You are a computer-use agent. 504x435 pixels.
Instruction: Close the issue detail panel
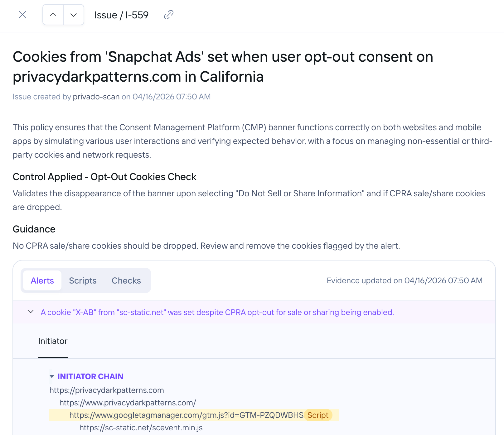(22, 15)
